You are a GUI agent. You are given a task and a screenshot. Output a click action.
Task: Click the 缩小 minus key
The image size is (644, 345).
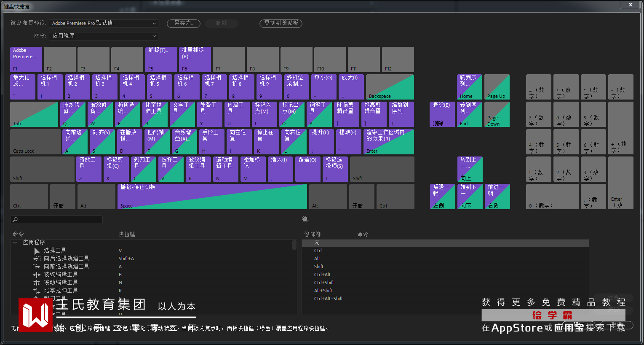(x=324, y=87)
